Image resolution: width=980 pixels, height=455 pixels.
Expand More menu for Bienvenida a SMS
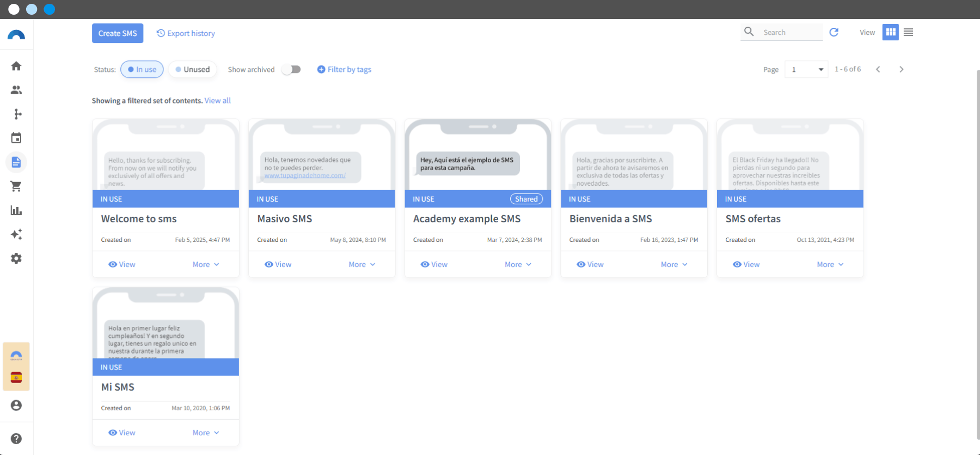[674, 264]
